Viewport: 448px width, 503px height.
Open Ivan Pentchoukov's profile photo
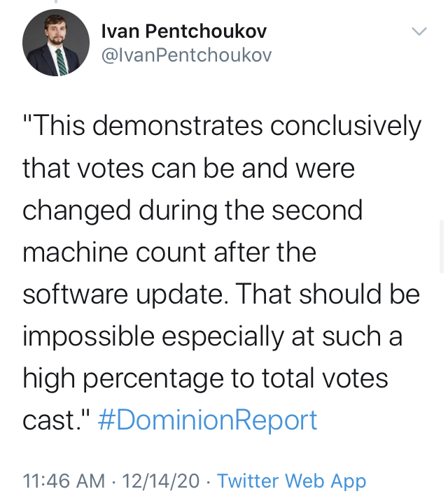coord(56,43)
